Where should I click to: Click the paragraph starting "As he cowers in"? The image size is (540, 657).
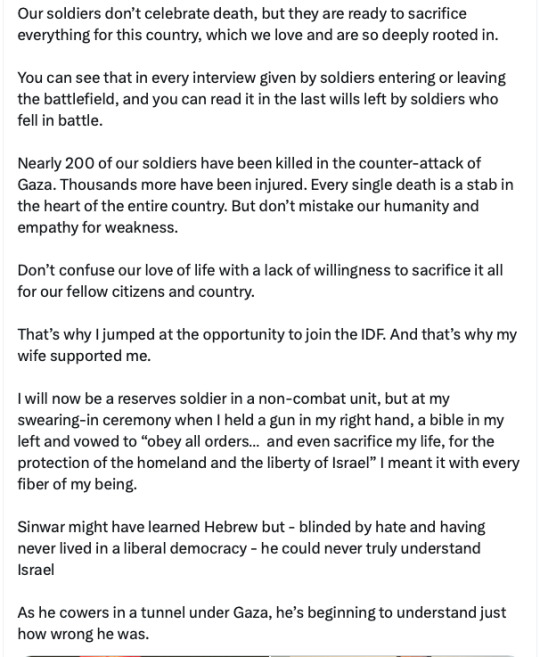[x=262, y=623]
